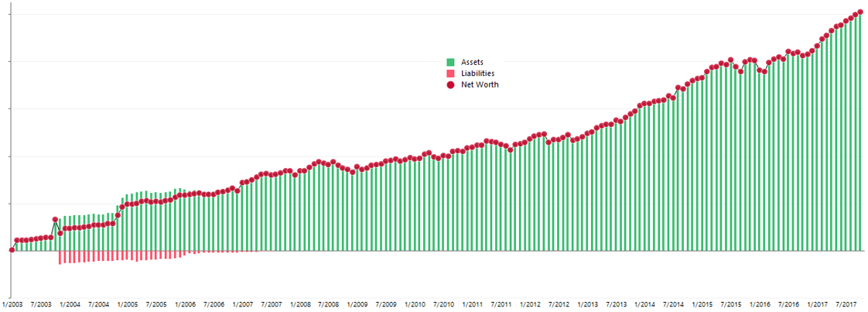868x312 pixels.
Task: Select the Net Worth legend label
Action: click(x=480, y=85)
